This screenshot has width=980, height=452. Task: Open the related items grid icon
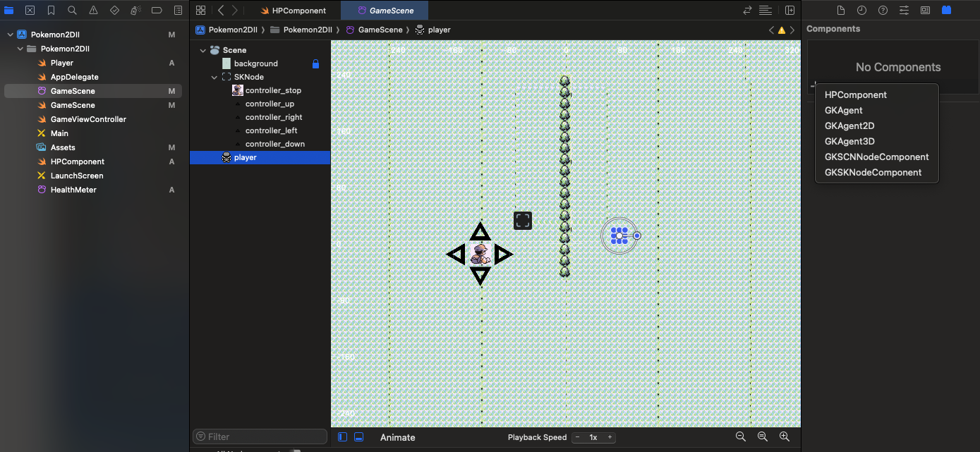pos(200,11)
